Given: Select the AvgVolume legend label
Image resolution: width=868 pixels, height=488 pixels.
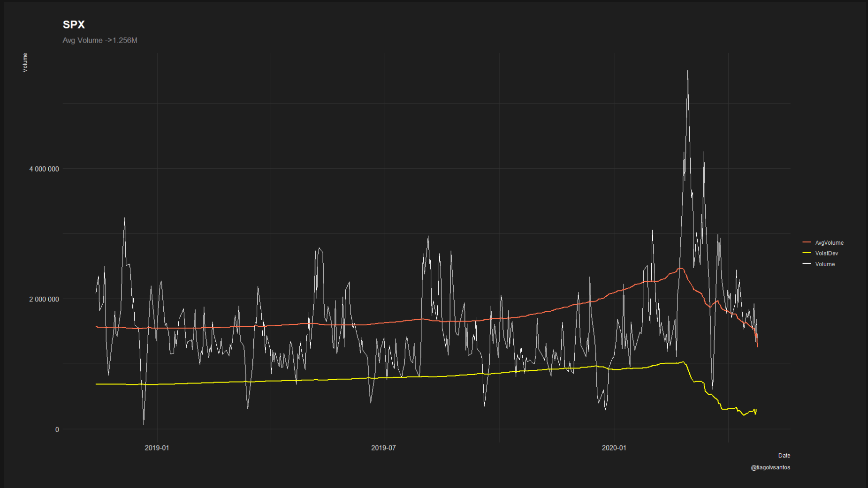Looking at the screenshot, I should (x=829, y=243).
